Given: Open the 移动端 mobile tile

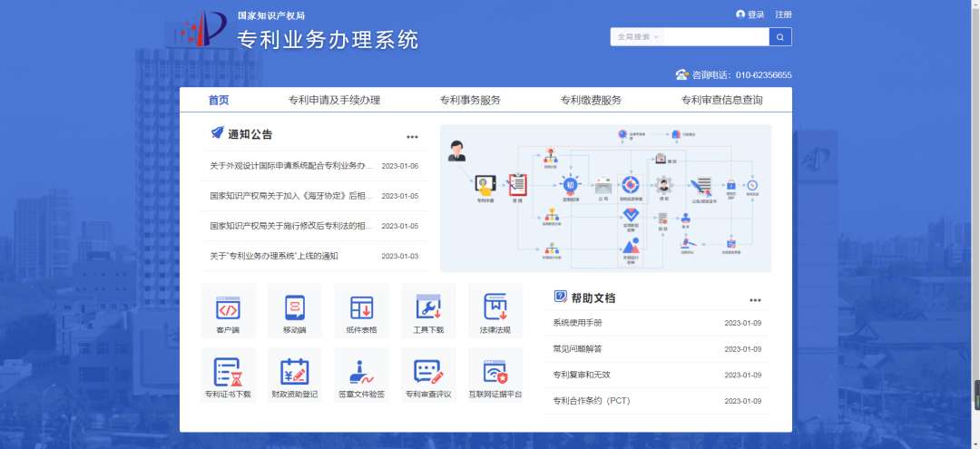Looking at the screenshot, I should 294,311.
